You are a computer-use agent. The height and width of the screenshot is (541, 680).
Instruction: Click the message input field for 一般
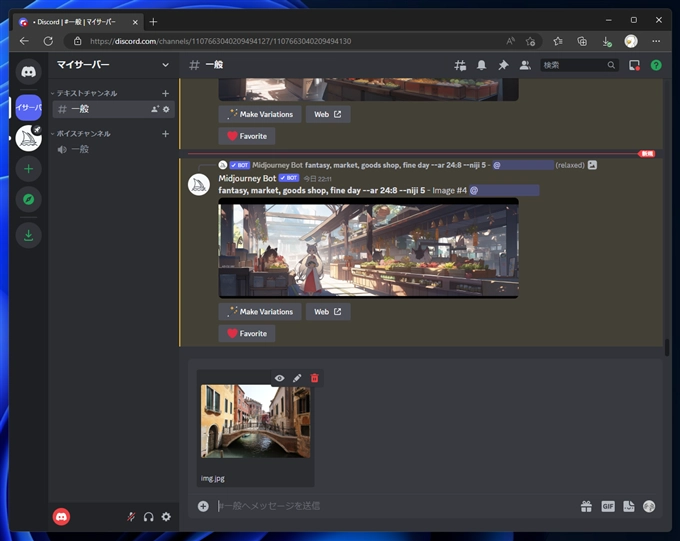(x=395, y=506)
